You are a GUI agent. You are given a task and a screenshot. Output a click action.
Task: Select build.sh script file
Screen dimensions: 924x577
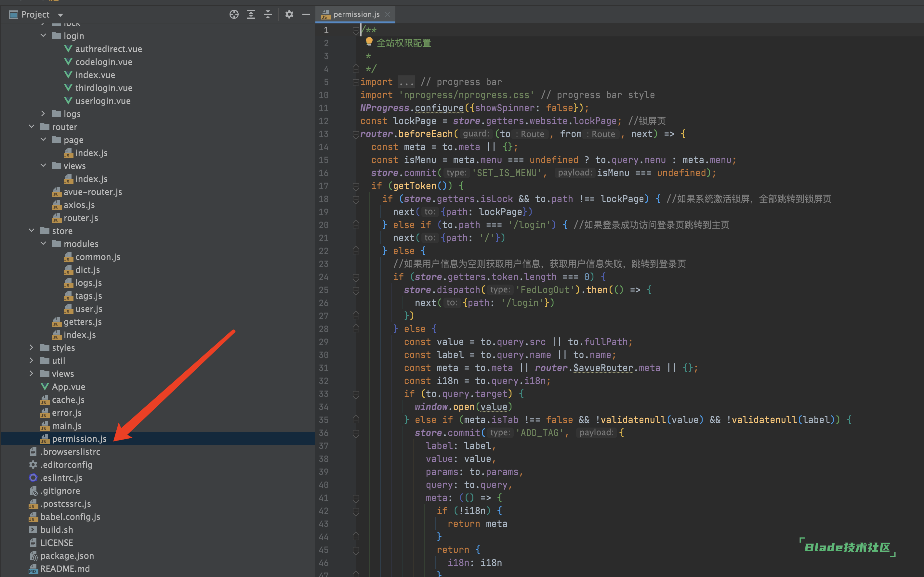tap(57, 530)
